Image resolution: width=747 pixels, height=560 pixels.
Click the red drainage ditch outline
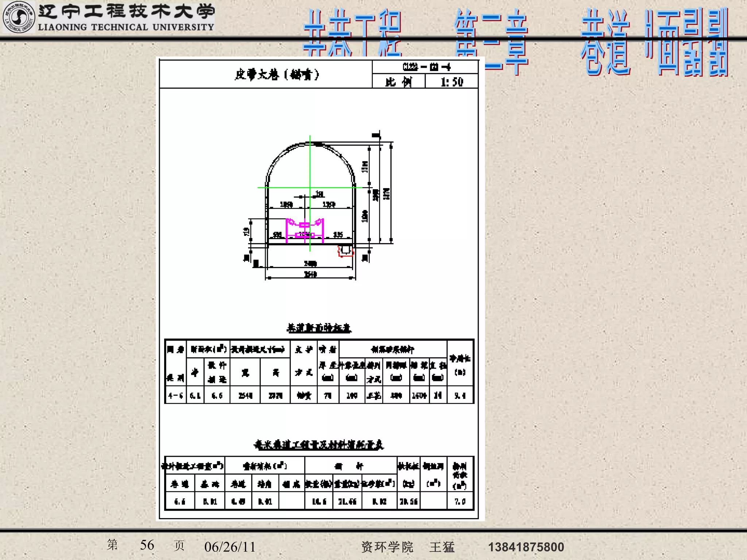[345, 251]
